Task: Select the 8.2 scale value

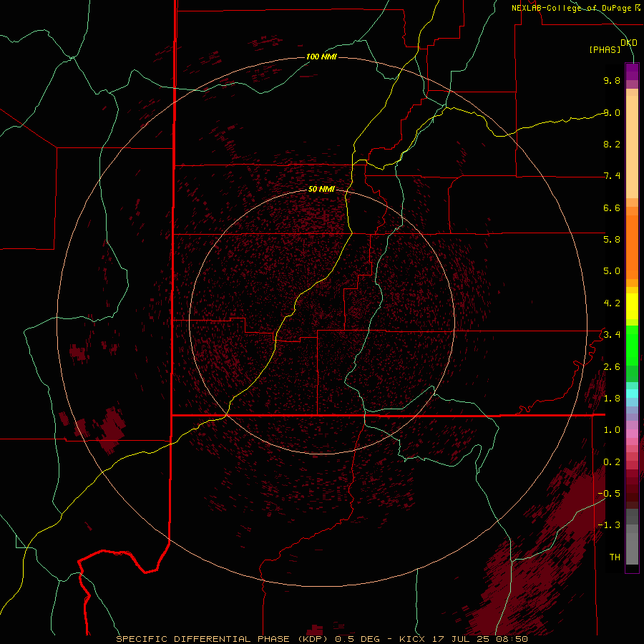Action: pos(612,144)
